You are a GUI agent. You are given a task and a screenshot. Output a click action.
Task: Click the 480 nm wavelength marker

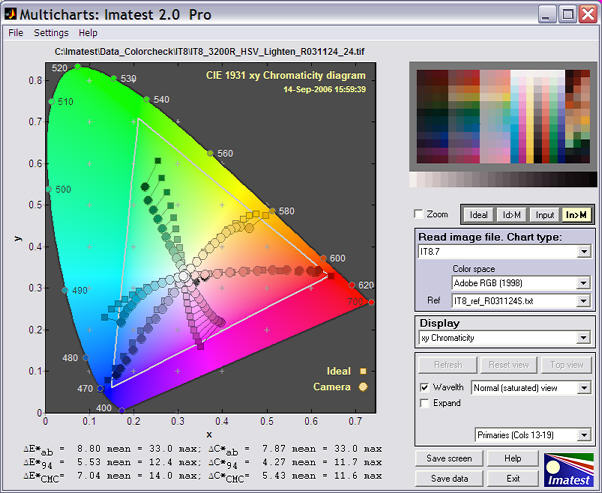(86, 358)
